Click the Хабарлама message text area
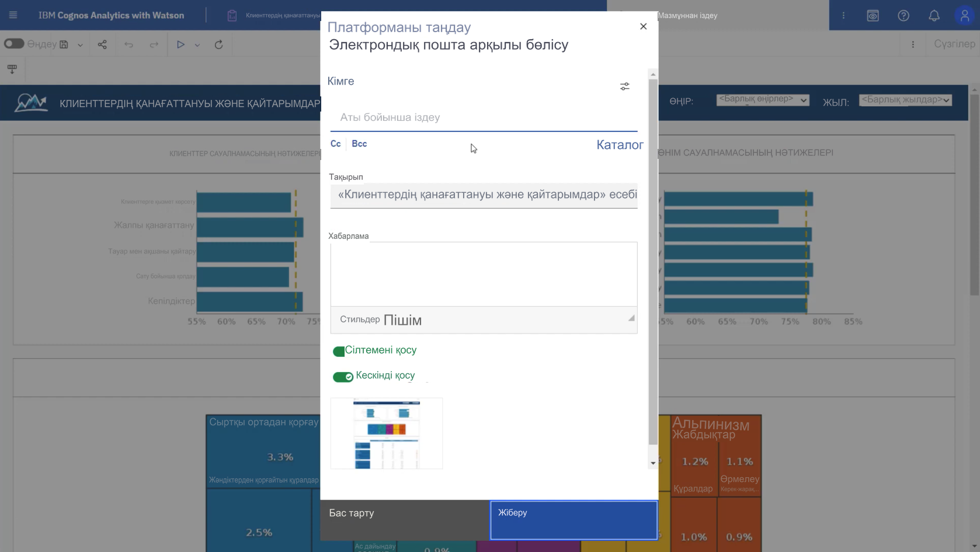Screen dimensions: 980x552 tap(484, 274)
